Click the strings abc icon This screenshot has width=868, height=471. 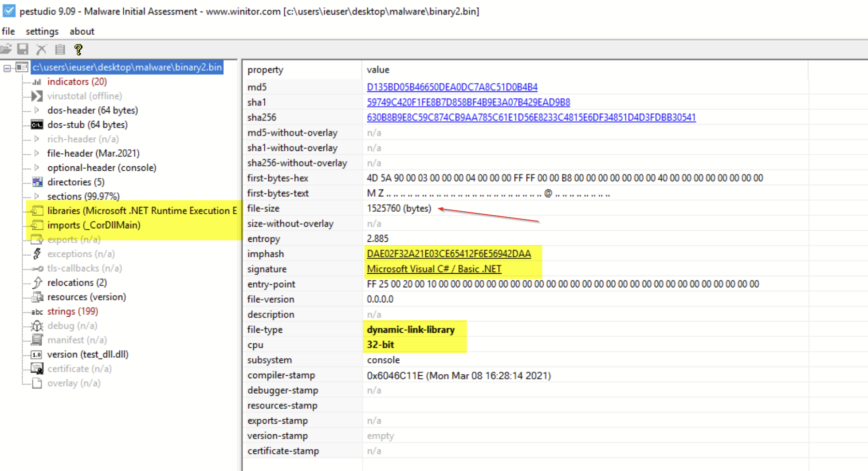[37, 312]
